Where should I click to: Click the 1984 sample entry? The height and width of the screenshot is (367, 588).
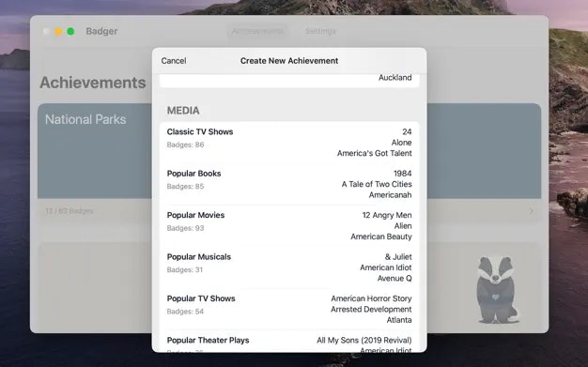pos(402,174)
